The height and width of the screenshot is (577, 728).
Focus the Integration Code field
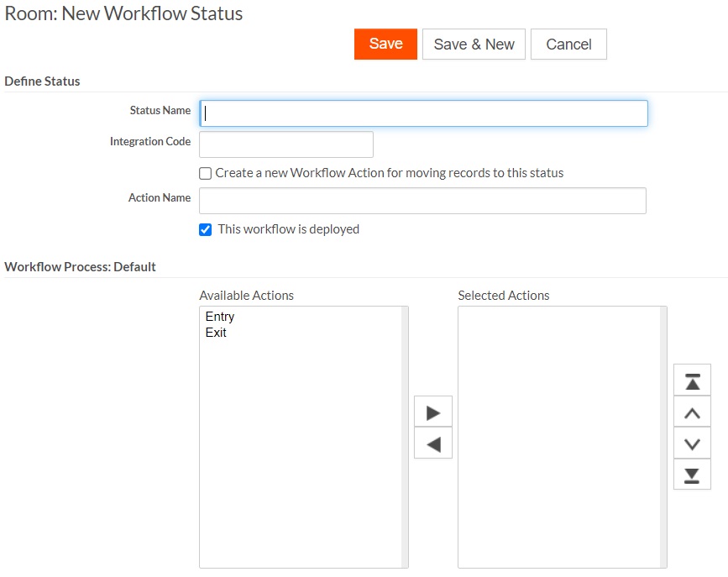click(x=286, y=144)
